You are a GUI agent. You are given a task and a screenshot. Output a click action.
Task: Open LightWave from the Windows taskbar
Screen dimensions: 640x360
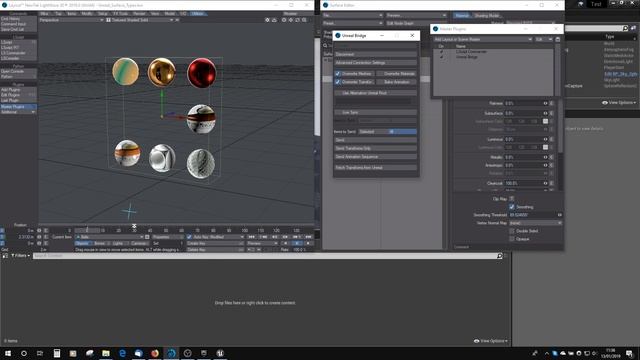pyautogui.click(x=171, y=353)
